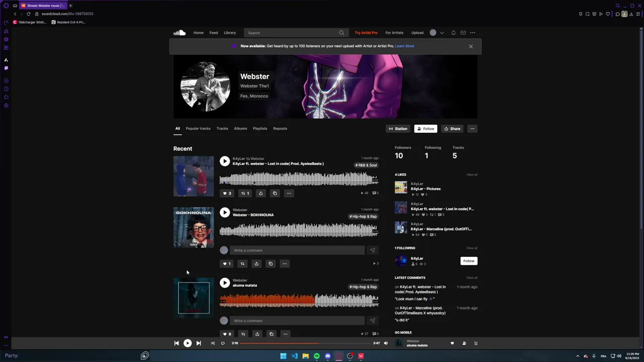644x362 pixels.
Task: Open the header three-dots more menu
Action: pos(472,33)
